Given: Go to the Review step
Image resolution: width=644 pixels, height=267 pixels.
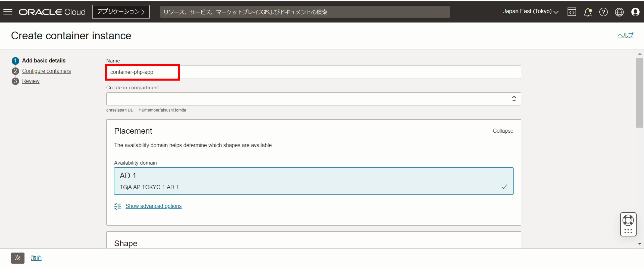Looking at the screenshot, I should click(31, 81).
